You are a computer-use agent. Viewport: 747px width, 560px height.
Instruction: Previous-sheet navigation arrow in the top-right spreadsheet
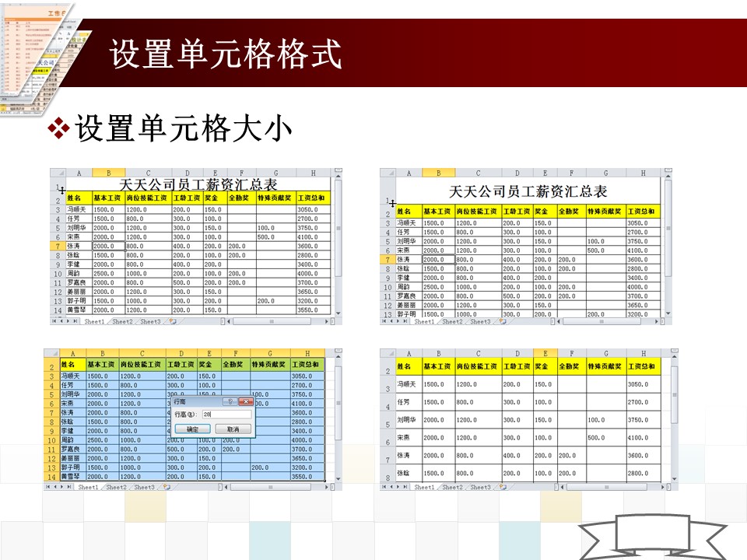click(391, 321)
